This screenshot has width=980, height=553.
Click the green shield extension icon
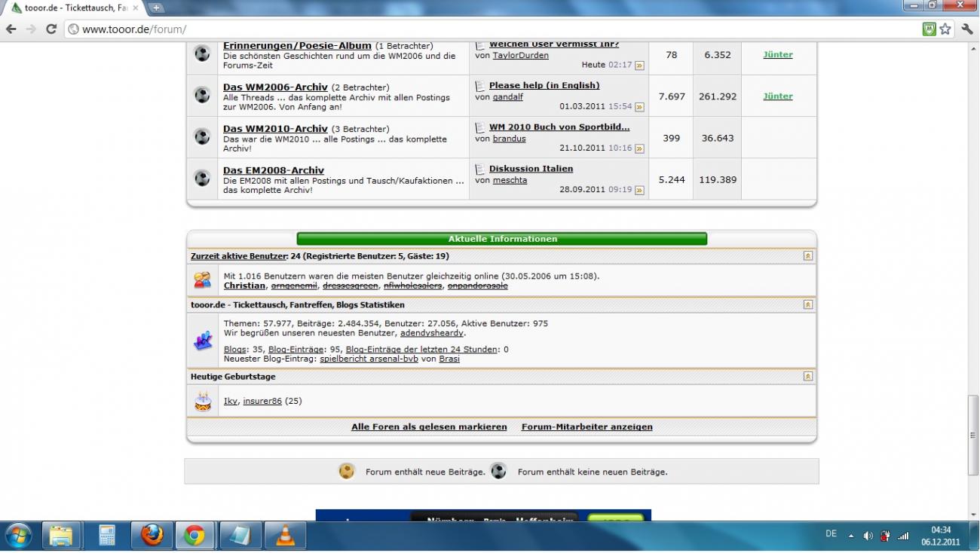[x=929, y=29]
